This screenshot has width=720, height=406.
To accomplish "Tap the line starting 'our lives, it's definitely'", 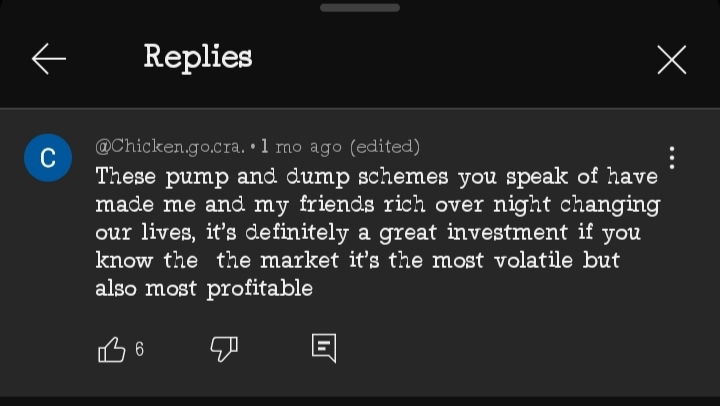I will click(367, 233).
